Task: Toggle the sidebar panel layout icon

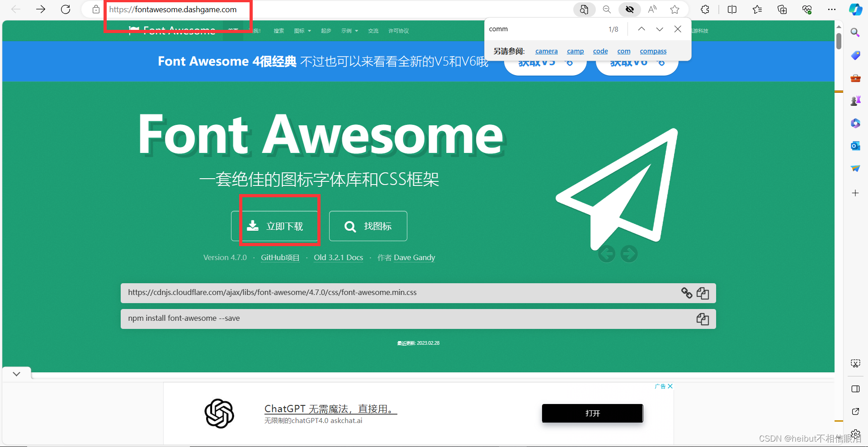Action: (855, 389)
